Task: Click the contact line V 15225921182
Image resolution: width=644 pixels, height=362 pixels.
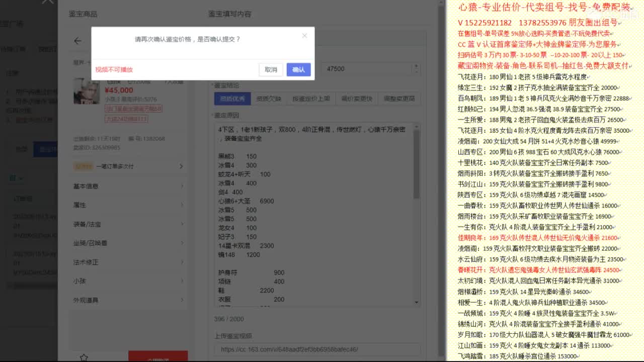Action: (537, 23)
